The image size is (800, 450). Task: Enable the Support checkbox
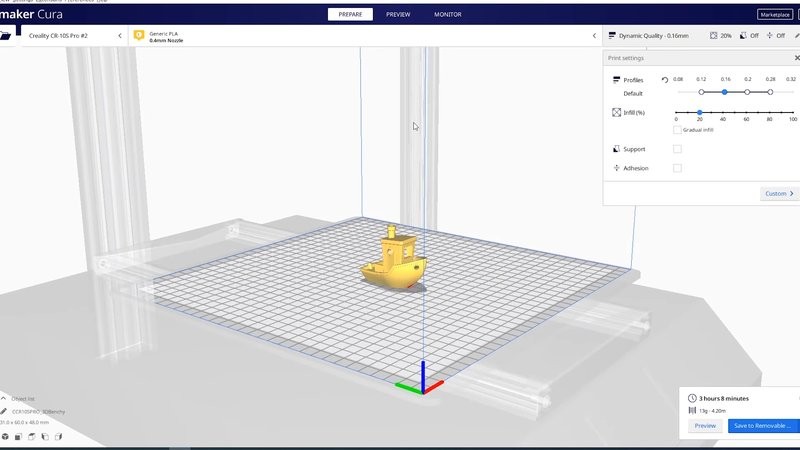click(x=677, y=149)
